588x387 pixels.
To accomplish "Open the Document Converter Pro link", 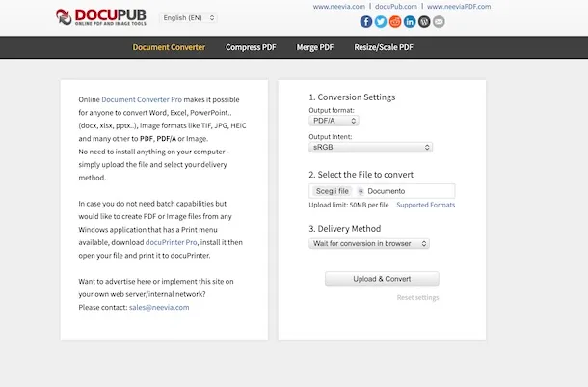I will 142,99.
